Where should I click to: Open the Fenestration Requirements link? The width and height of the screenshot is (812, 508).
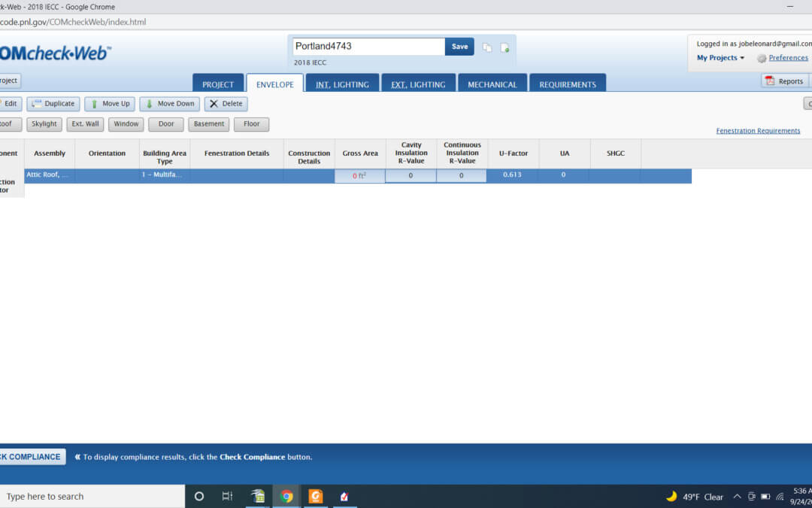(x=758, y=131)
